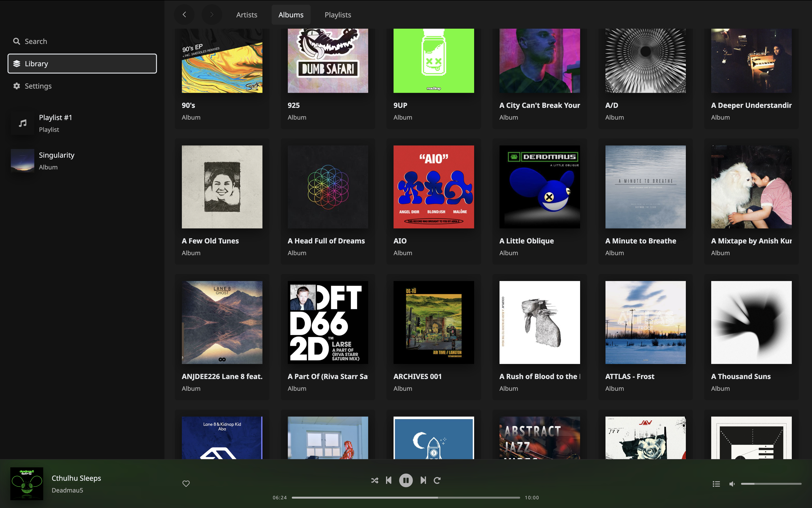Open Search from the sidebar
The width and height of the screenshot is (812, 508).
[82, 41]
